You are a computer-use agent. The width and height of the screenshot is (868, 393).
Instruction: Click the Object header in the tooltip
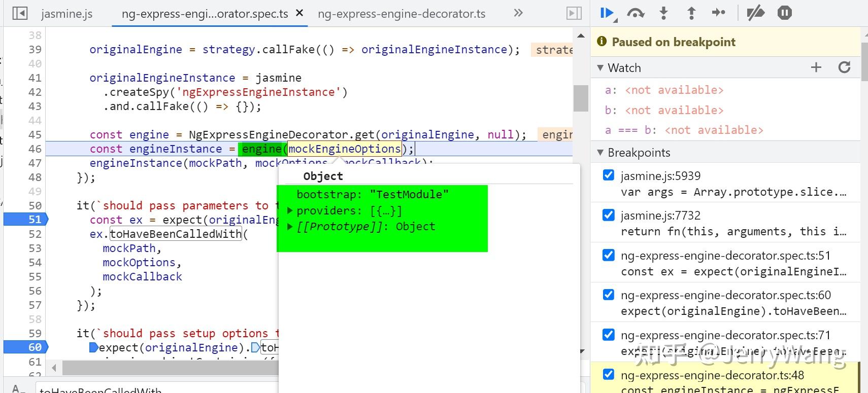pyautogui.click(x=323, y=176)
